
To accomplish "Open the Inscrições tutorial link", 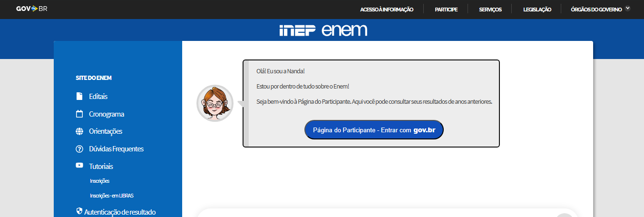I will (99, 181).
